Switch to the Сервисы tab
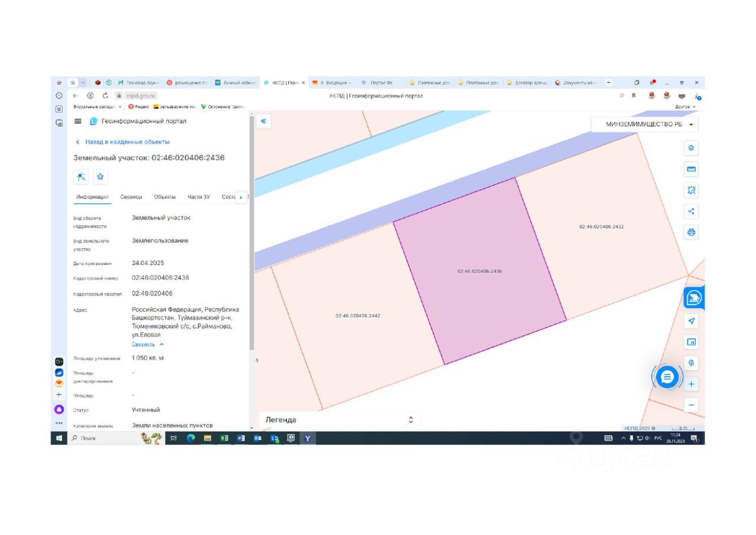Screen dimensions: 756x535 pos(131,197)
